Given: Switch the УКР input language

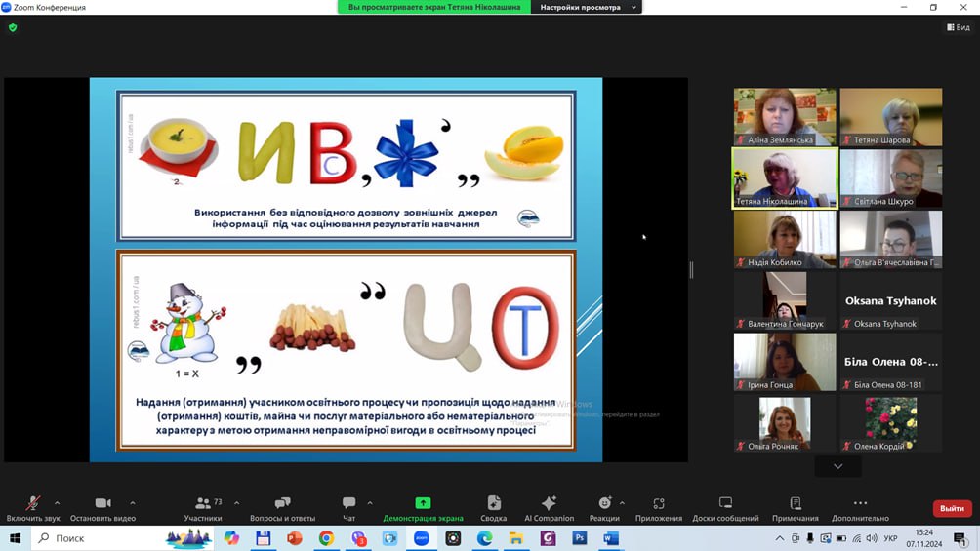Looking at the screenshot, I should [890, 538].
